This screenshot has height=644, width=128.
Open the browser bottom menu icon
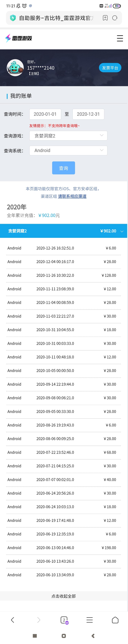pyautogui.click(x=90, y=620)
